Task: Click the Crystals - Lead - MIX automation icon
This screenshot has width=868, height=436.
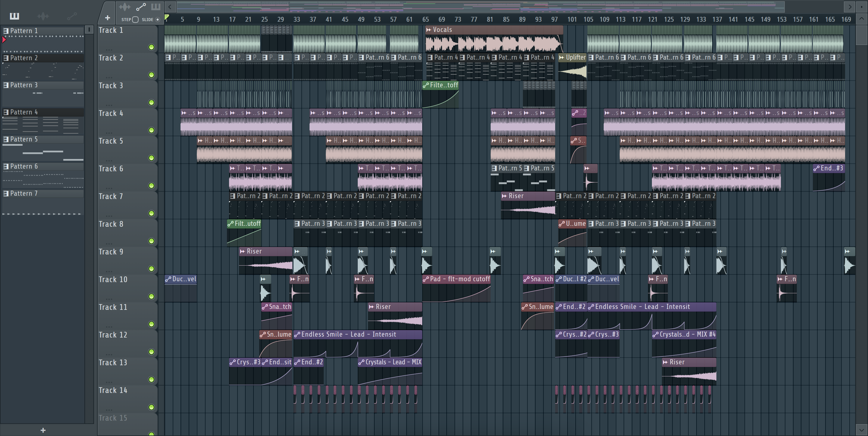Action: click(361, 362)
